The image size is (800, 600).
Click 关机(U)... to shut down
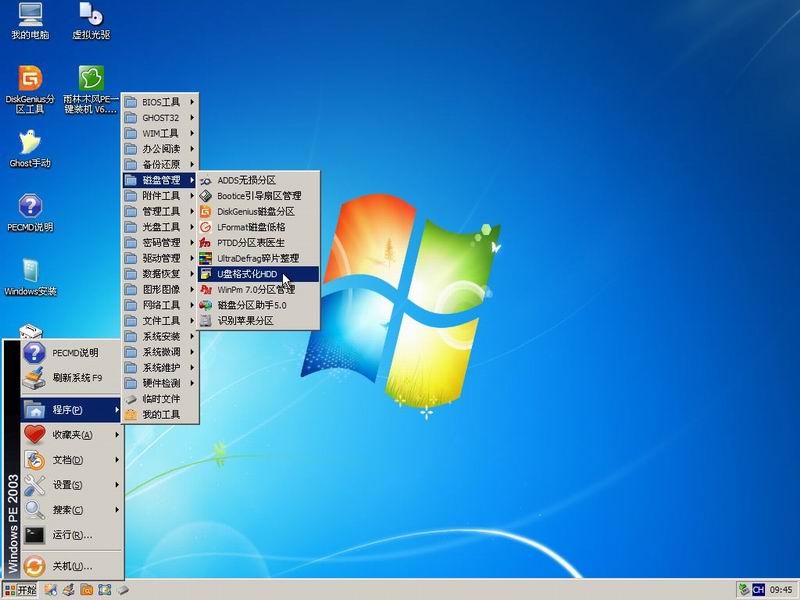click(x=72, y=566)
